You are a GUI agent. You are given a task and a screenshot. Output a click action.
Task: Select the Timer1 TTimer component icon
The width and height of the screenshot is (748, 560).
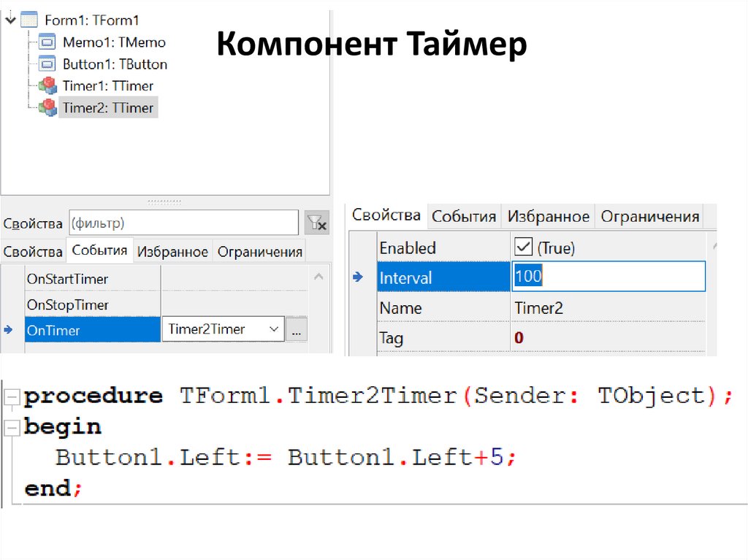pos(47,85)
